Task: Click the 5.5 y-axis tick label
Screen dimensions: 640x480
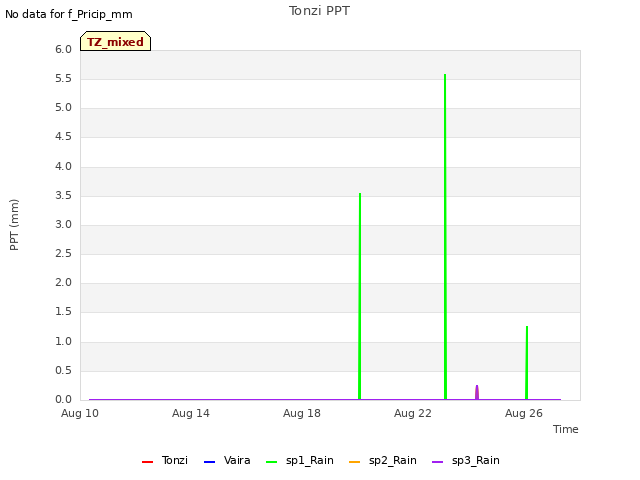Action: point(63,79)
